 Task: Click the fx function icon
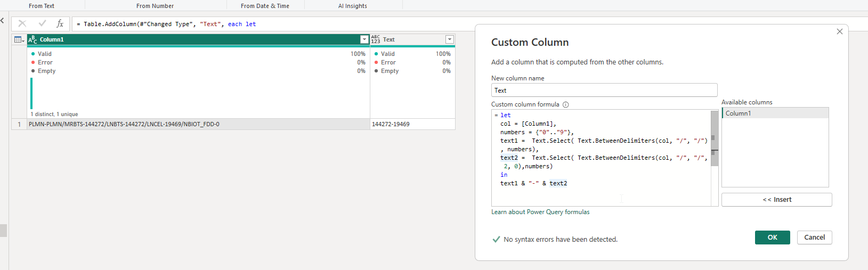[60, 23]
